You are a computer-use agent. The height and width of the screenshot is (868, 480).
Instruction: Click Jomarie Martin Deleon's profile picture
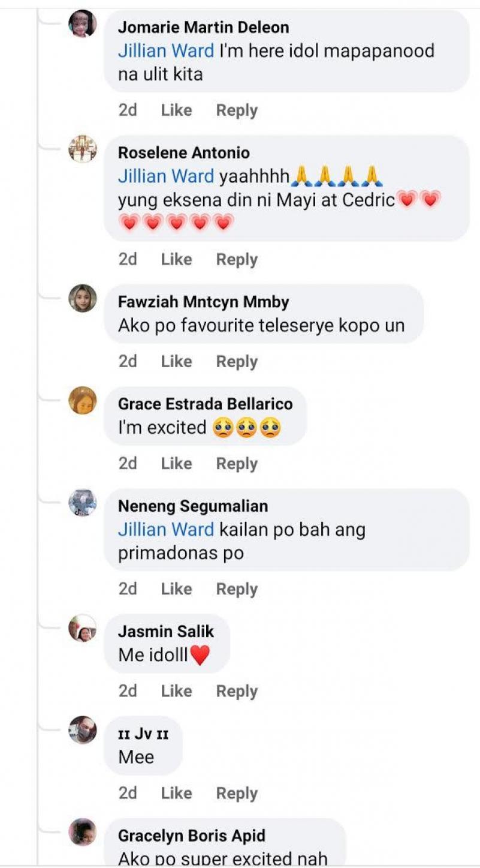pos(82,24)
